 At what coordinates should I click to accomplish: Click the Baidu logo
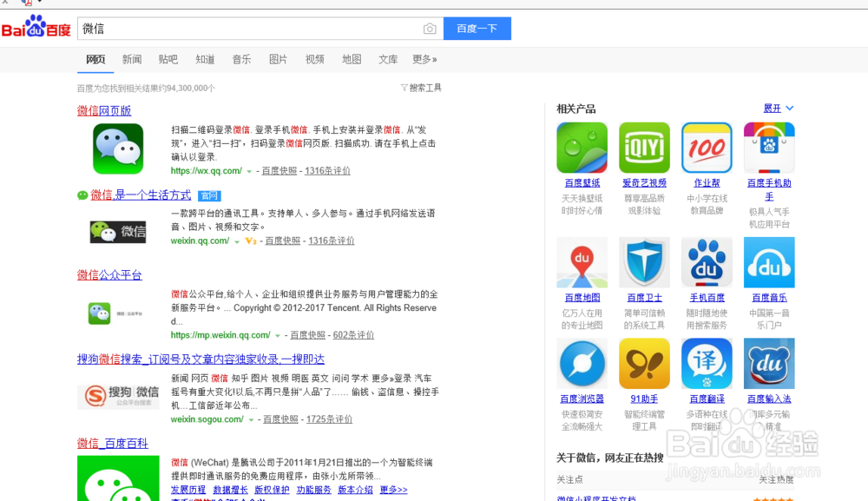[x=36, y=26]
